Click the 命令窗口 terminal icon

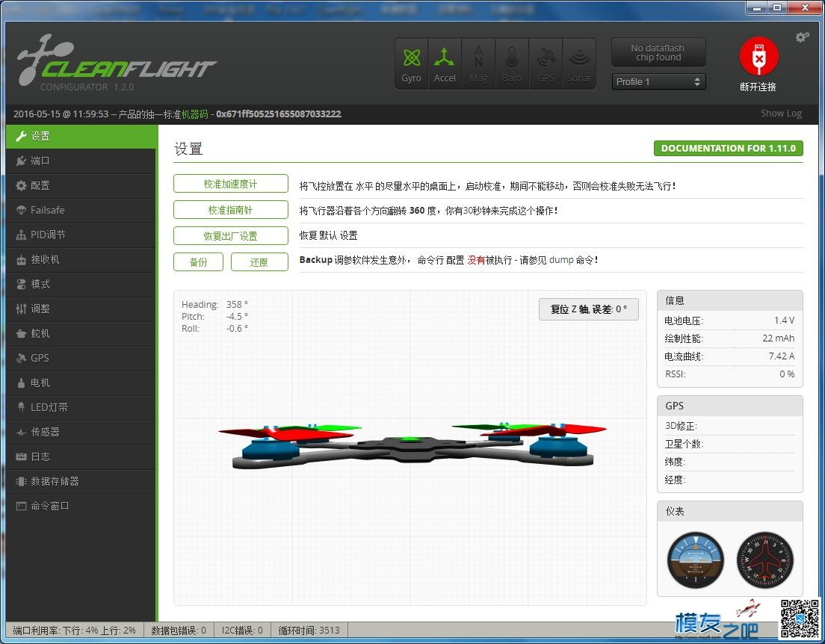point(21,506)
